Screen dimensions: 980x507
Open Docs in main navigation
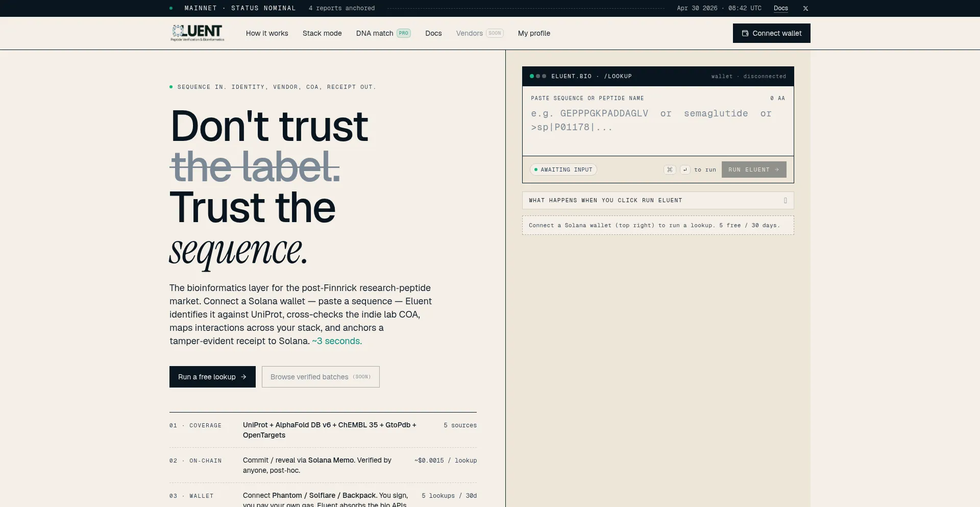pos(433,33)
